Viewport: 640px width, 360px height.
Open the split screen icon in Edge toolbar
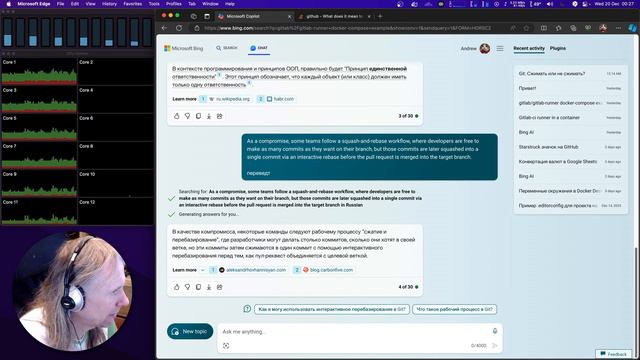click(544, 28)
